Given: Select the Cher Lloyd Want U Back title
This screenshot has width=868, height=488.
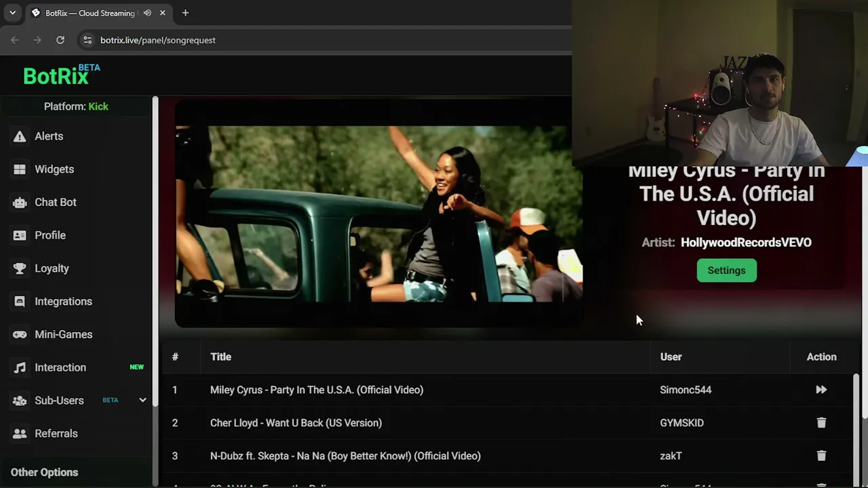Looking at the screenshot, I should click(x=296, y=423).
